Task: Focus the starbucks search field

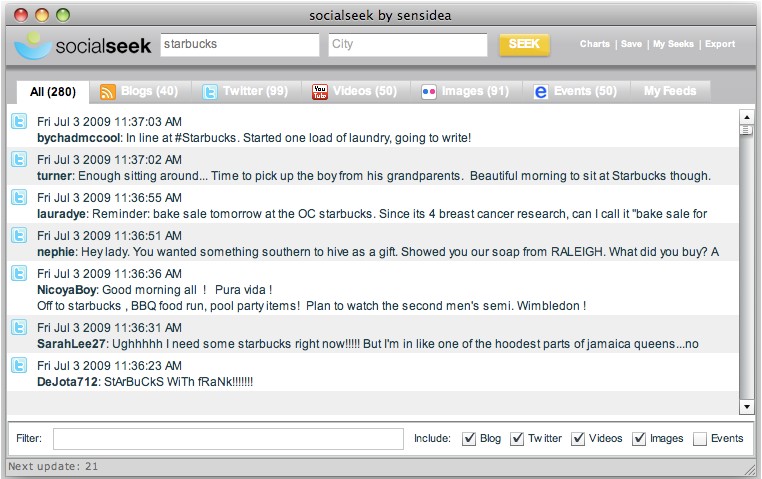Action: tap(240, 44)
